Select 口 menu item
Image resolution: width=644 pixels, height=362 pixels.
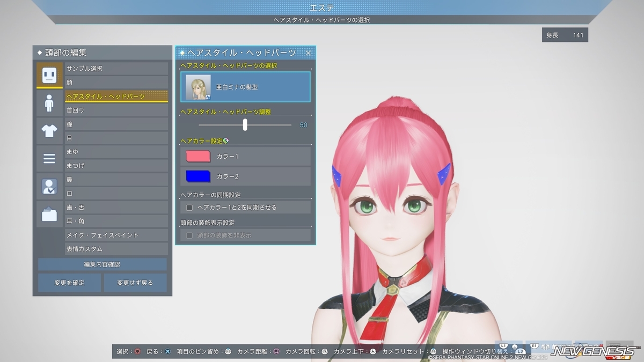pos(116,194)
